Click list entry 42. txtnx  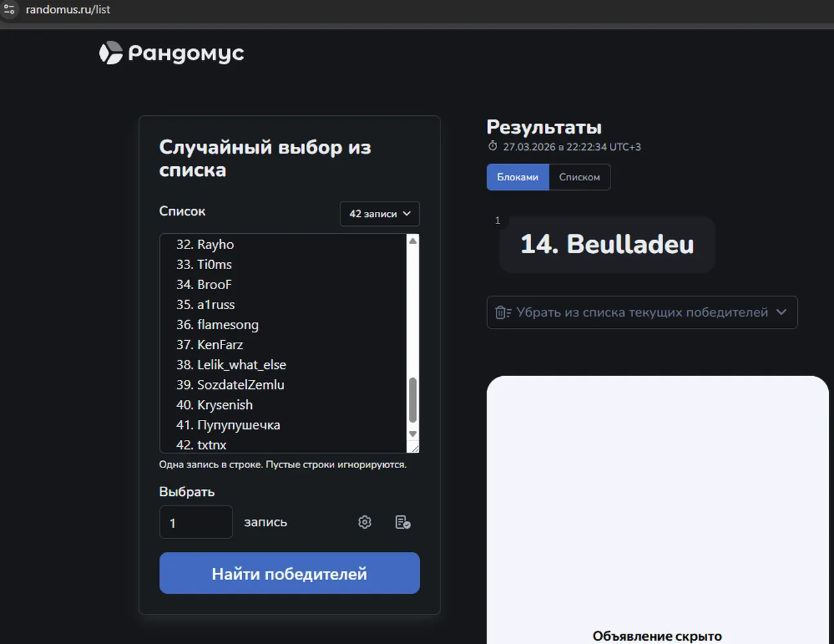click(201, 445)
